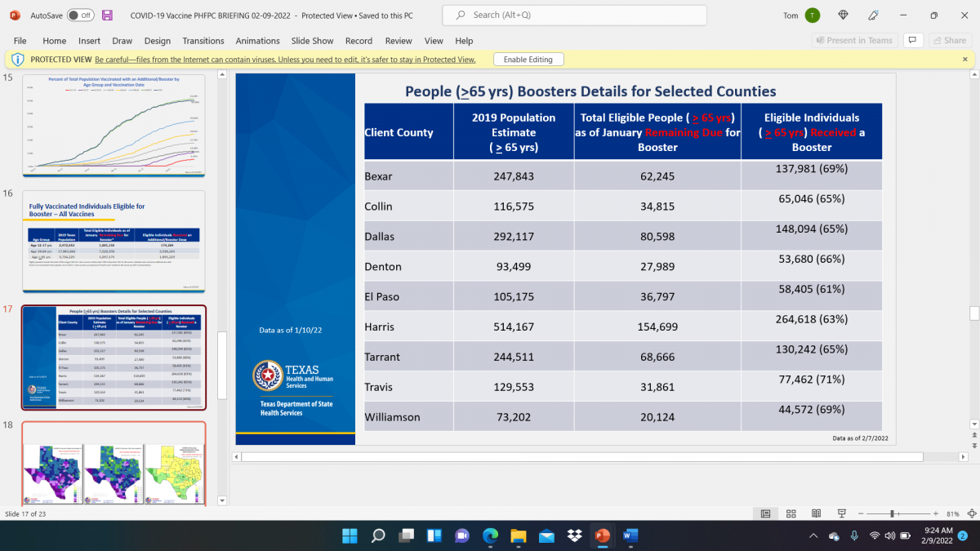Select Reading View in the status bar
Screen dimensions: 980x551
point(816,513)
